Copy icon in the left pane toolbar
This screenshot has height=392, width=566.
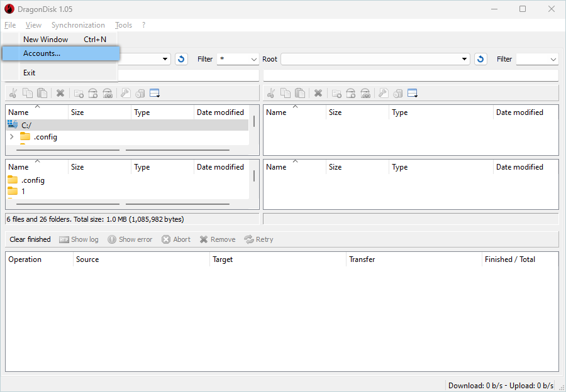[28, 94]
